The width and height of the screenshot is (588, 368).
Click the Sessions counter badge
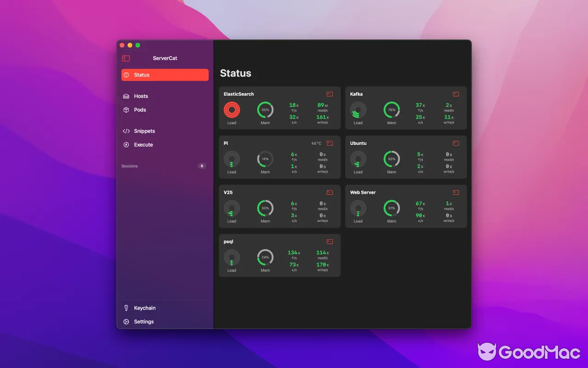click(202, 166)
